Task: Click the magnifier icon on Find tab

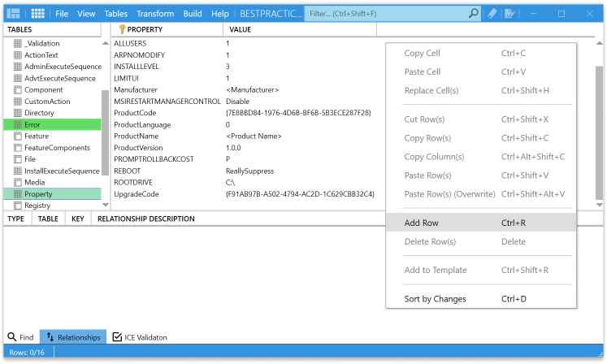Action: (x=12, y=337)
